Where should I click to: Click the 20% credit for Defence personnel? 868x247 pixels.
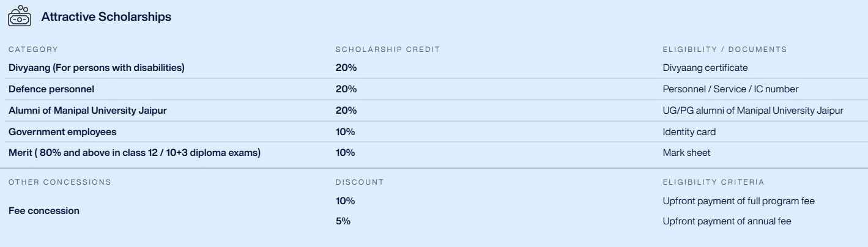(x=346, y=89)
